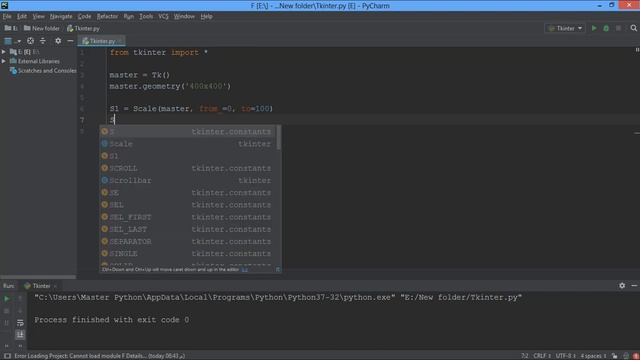Choose Scale tkinter completion suggestion
Viewport: 640px width, 360px height.
188,144
